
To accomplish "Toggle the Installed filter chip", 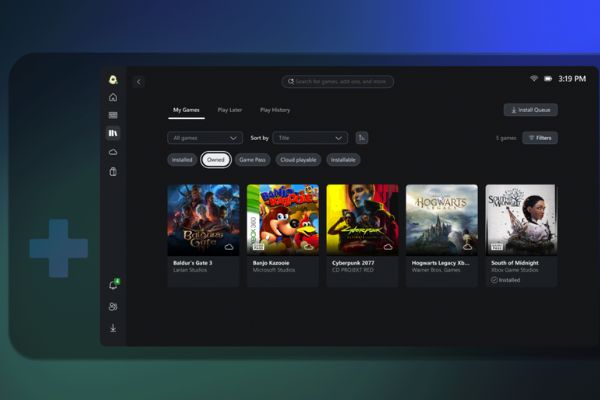I will click(182, 160).
